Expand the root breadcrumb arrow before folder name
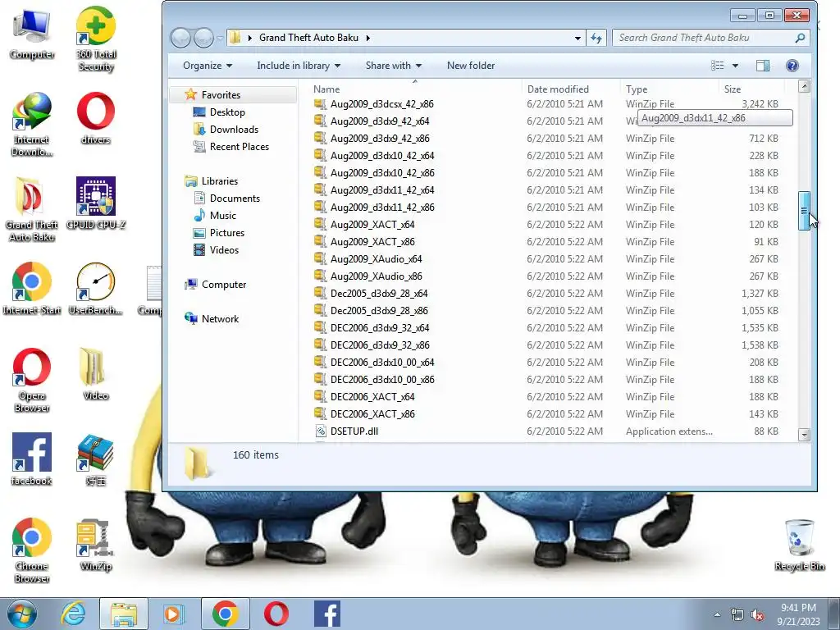Viewport: 840px width, 630px height. (249, 38)
